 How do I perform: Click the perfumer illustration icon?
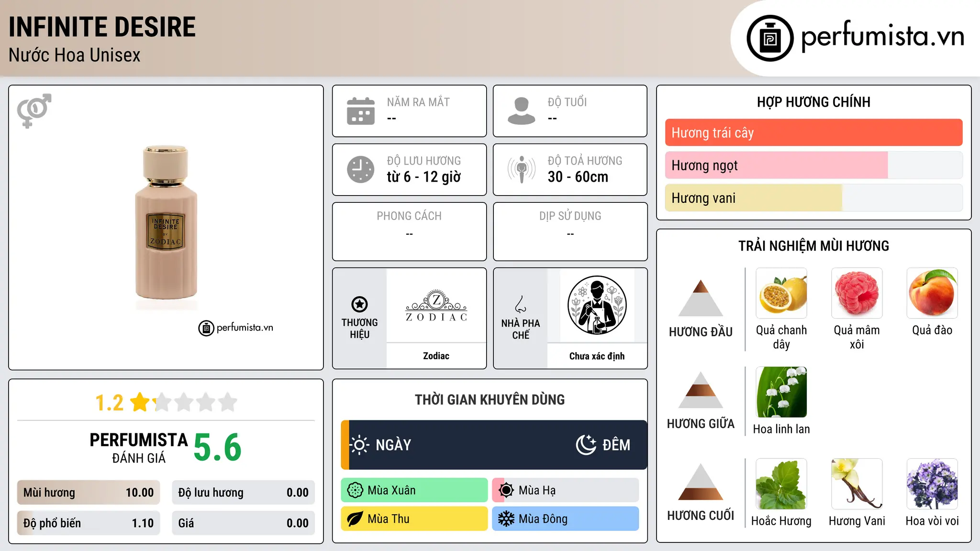point(597,305)
